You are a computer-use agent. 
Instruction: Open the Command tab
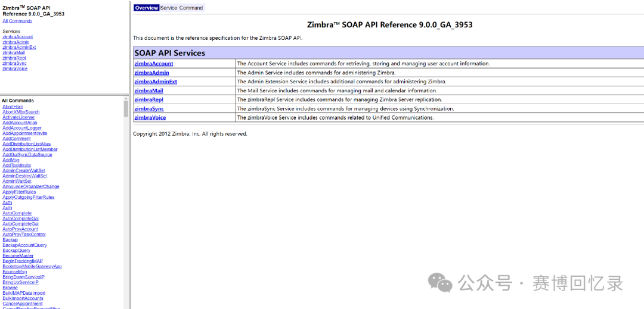tap(191, 8)
